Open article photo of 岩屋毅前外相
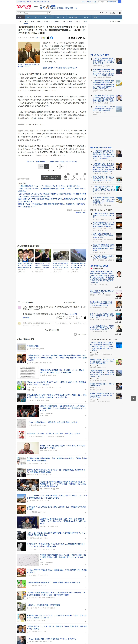The height and width of the screenshot is (644, 138). pyautogui.click(x=29, y=52)
